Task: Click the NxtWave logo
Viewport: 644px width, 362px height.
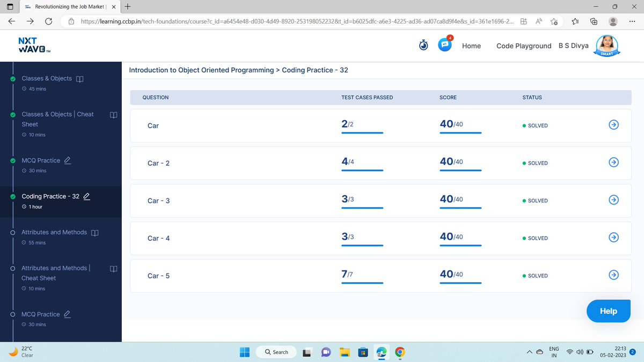Action: (x=34, y=45)
